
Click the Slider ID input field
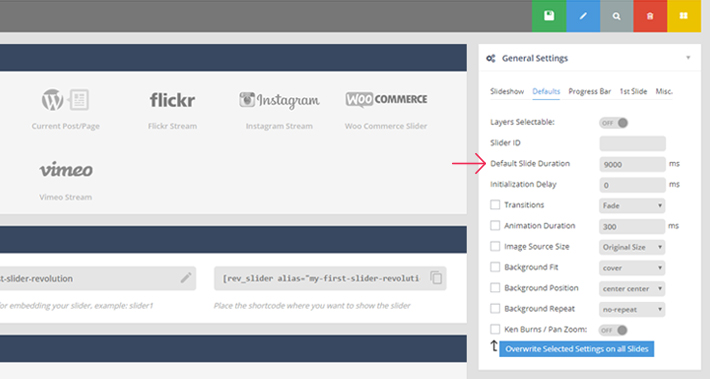[633, 144]
